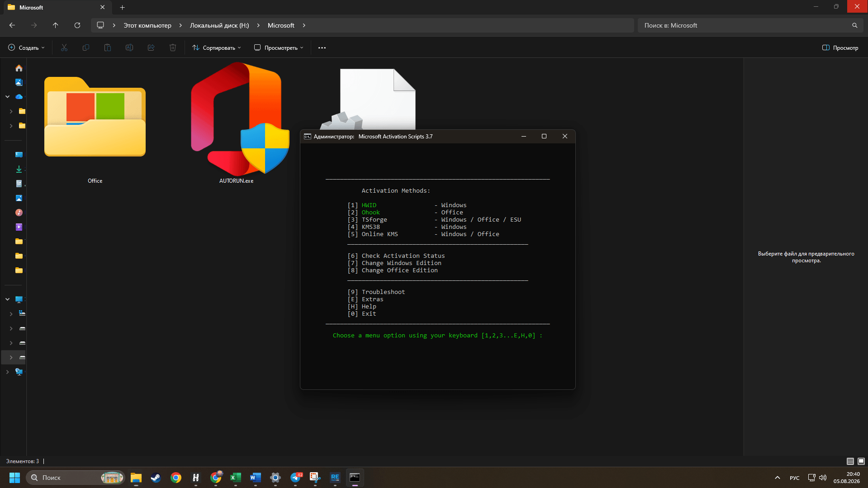868x488 pixels.
Task: Open Snipping Tool from the taskbar
Action: tap(315, 478)
